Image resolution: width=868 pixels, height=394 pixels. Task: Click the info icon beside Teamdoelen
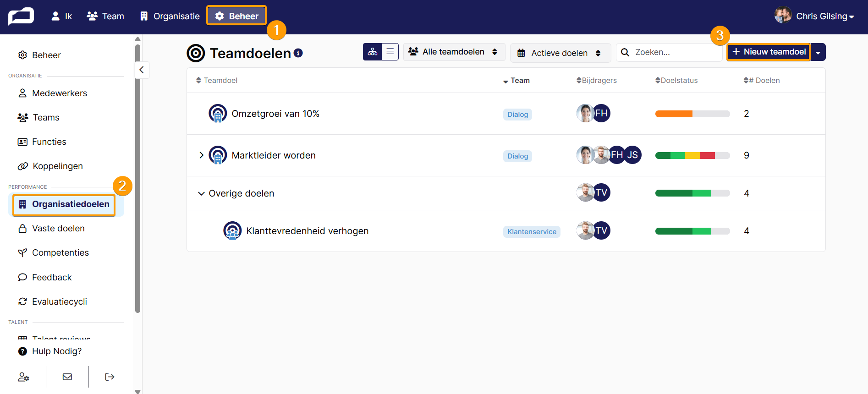click(x=298, y=53)
